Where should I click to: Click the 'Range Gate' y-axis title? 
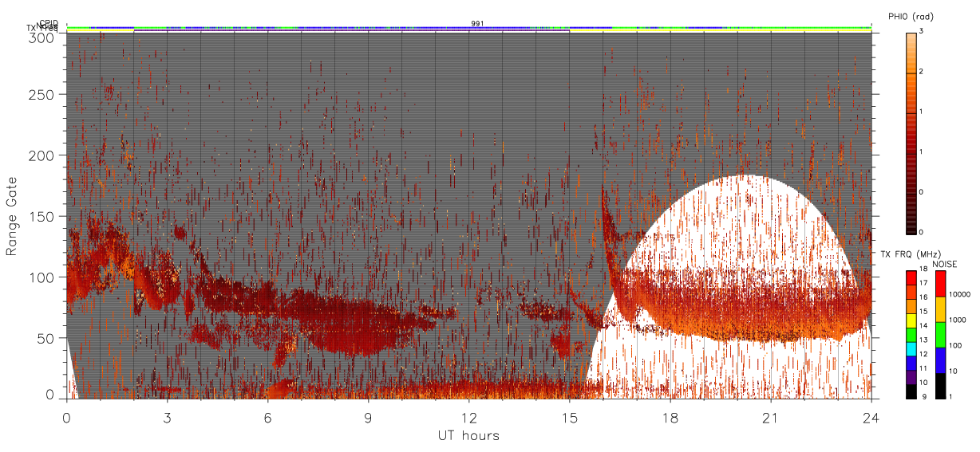[12, 216]
